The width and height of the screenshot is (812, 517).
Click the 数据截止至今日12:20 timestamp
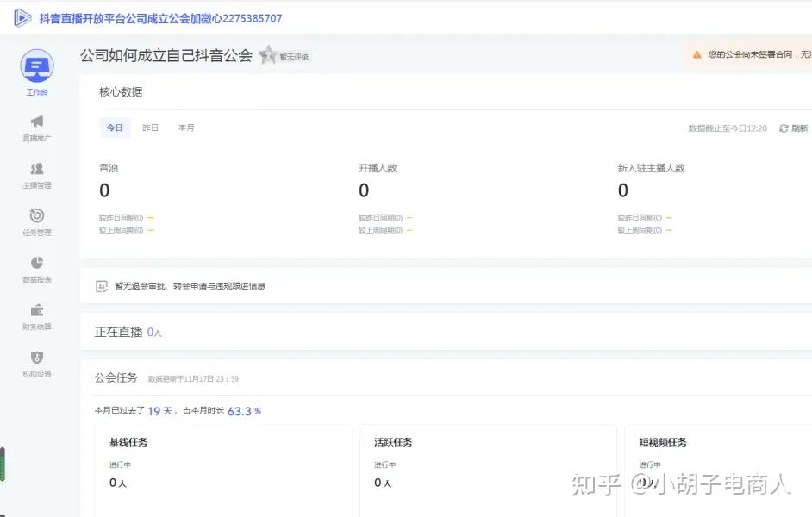click(x=728, y=128)
